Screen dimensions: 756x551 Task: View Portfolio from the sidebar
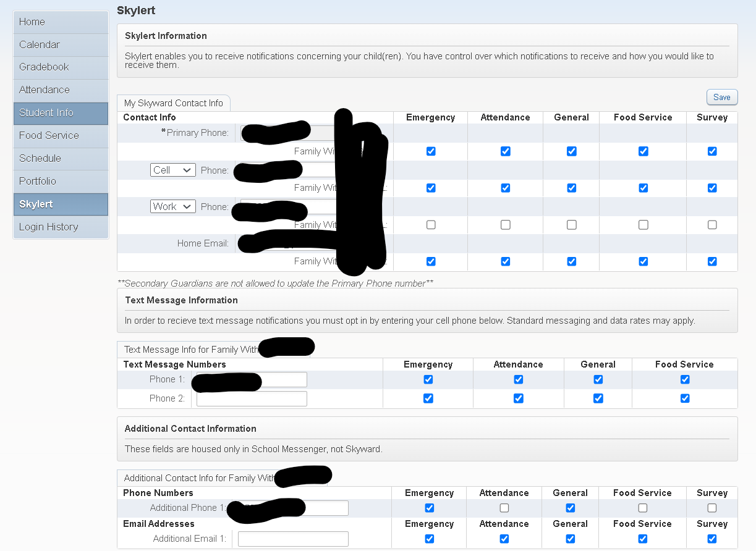click(x=61, y=181)
